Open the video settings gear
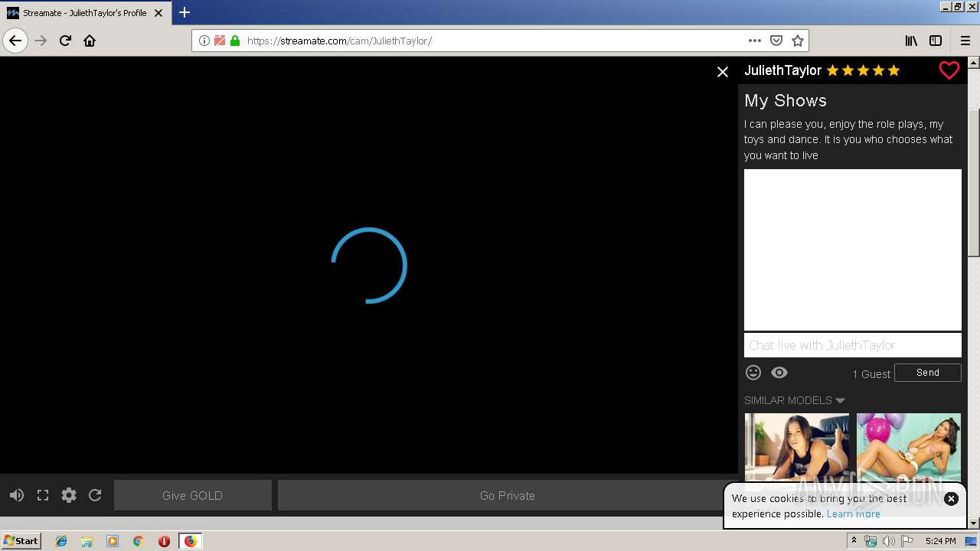Viewport: 980px width, 551px height. tap(69, 495)
